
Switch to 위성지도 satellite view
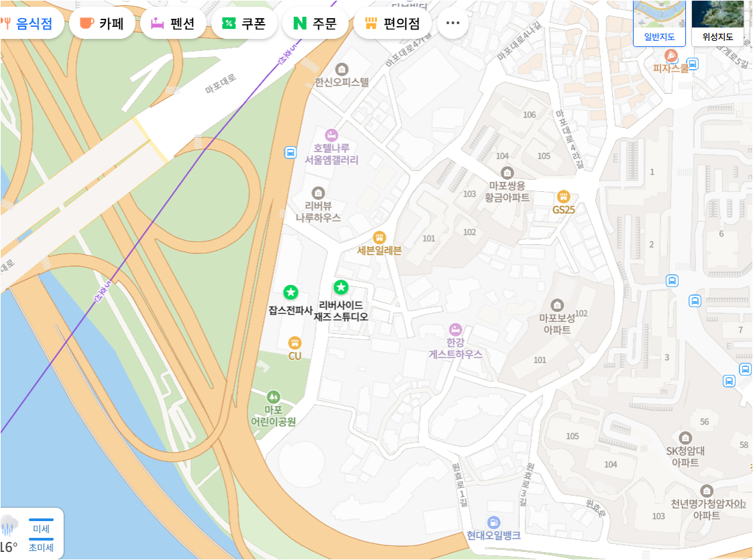coord(717,23)
